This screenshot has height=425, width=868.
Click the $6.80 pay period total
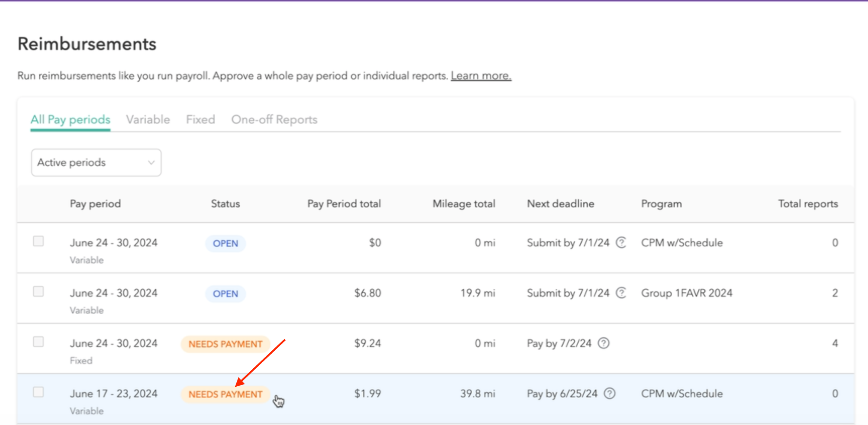point(368,293)
